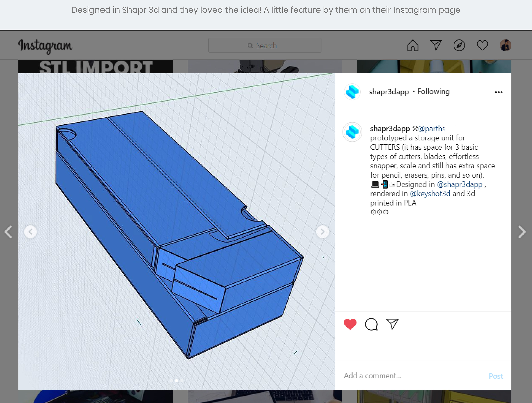Go to the next post arrow
This screenshot has height=403, width=532.
(x=522, y=232)
